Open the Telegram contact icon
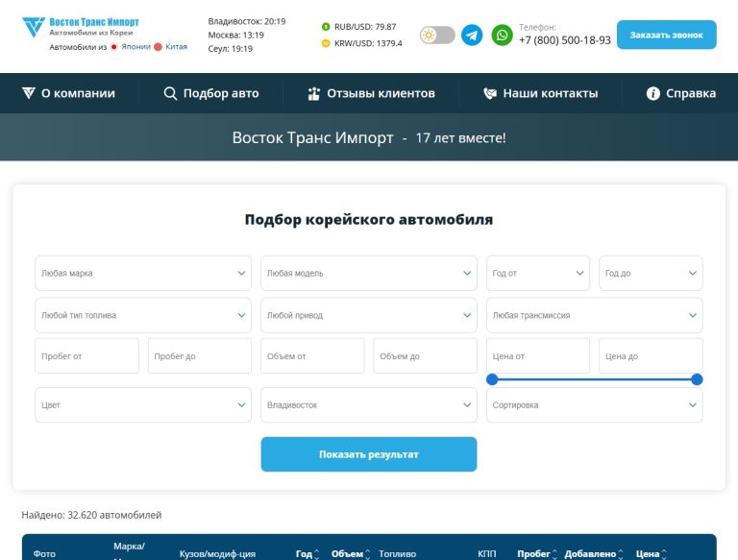Viewport: 738px width, 560px height. tap(472, 36)
